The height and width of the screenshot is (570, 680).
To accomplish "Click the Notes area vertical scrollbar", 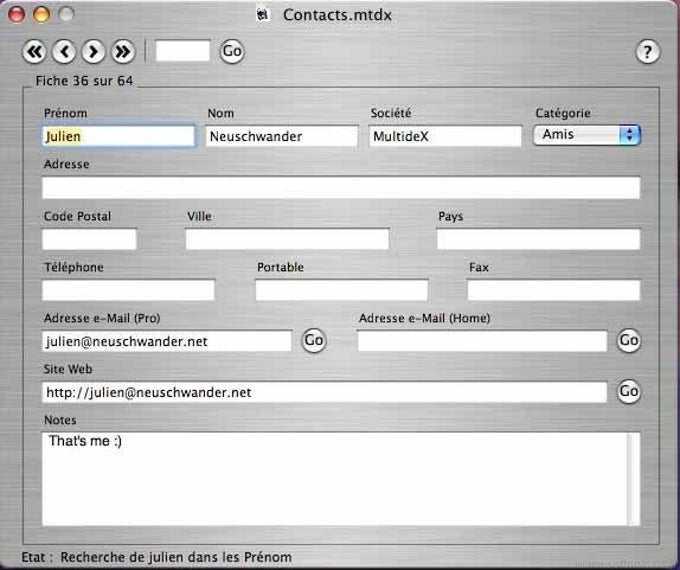I will (634, 479).
